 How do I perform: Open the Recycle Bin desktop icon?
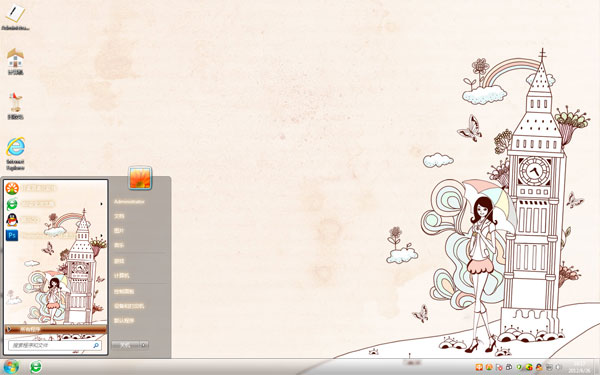[15, 106]
